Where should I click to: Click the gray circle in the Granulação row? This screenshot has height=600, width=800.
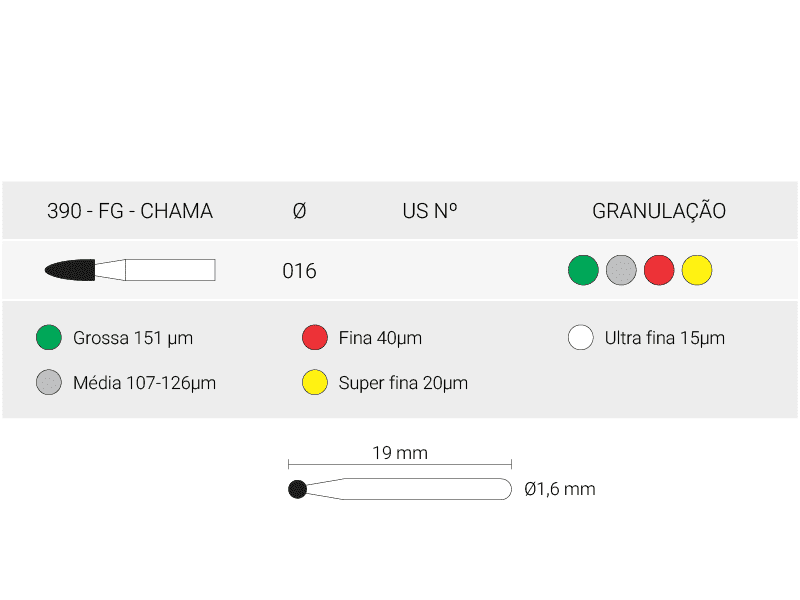coord(621,270)
